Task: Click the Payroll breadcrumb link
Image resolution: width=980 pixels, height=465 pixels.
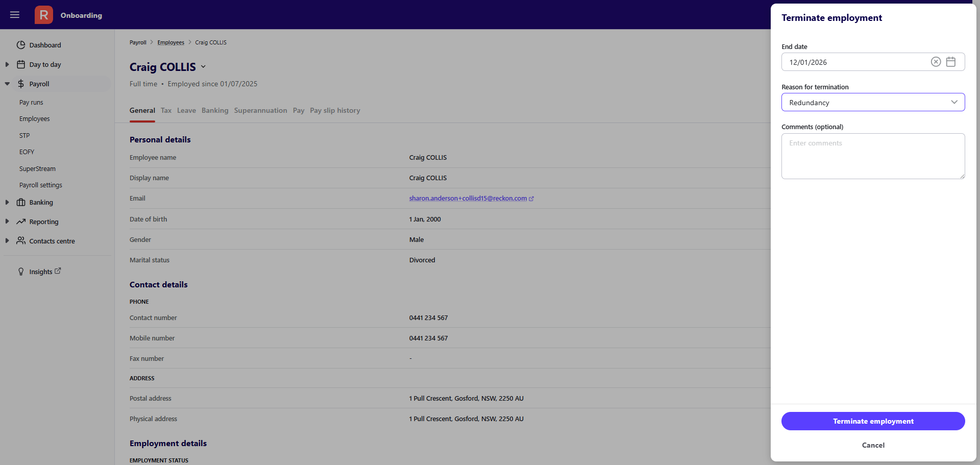Action: pyautogui.click(x=138, y=42)
